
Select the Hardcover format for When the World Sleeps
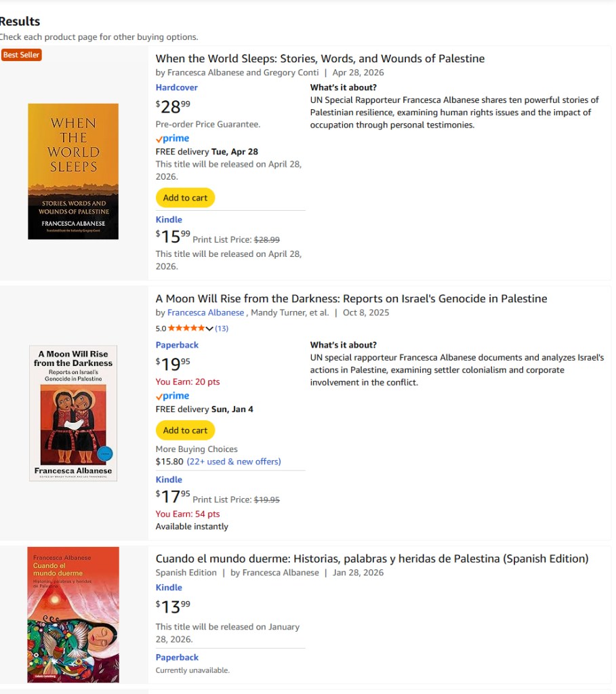[176, 87]
